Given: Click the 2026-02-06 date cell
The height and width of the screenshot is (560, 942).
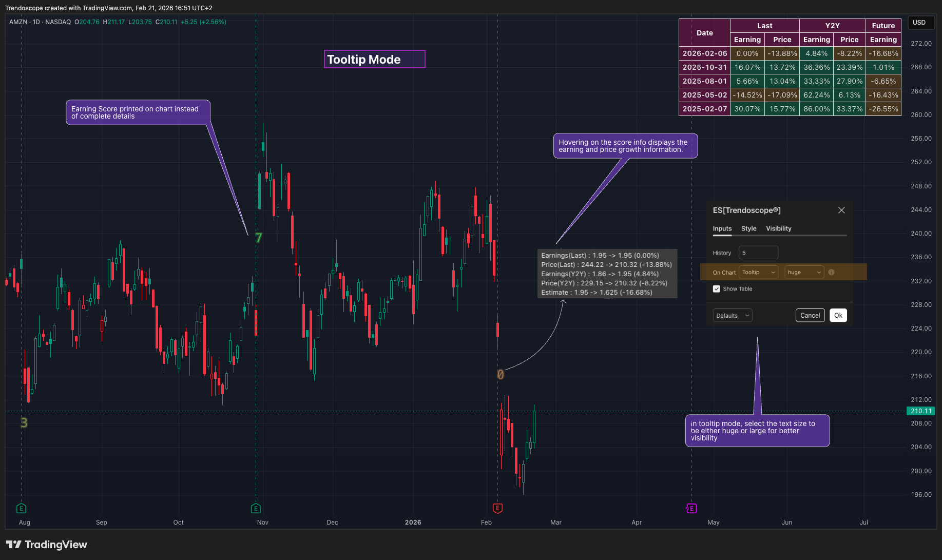Looking at the screenshot, I should (704, 53).
